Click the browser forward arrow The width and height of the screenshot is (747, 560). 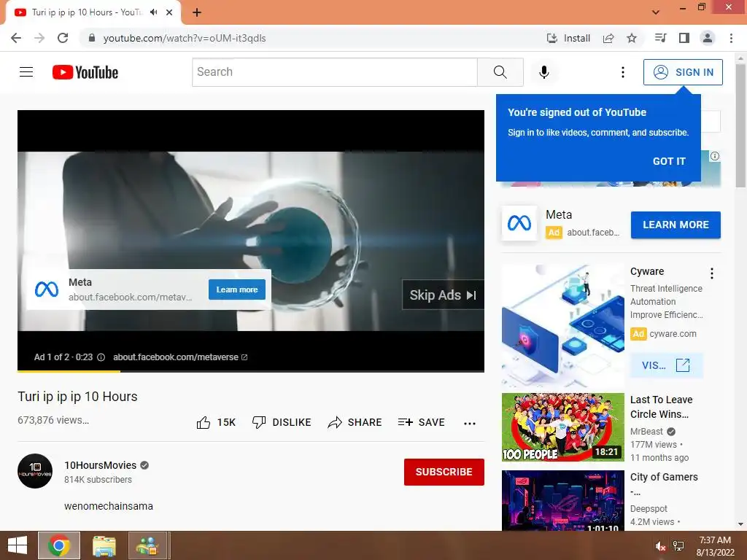click(x=39, y=38)
